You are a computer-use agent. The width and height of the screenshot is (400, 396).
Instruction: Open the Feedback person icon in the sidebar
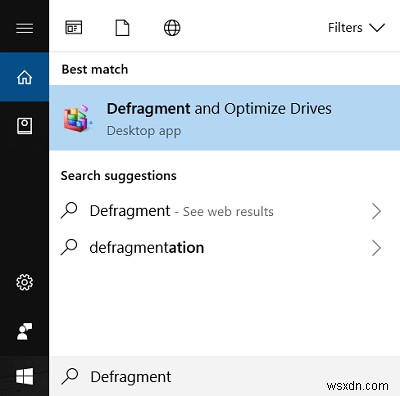24,331
